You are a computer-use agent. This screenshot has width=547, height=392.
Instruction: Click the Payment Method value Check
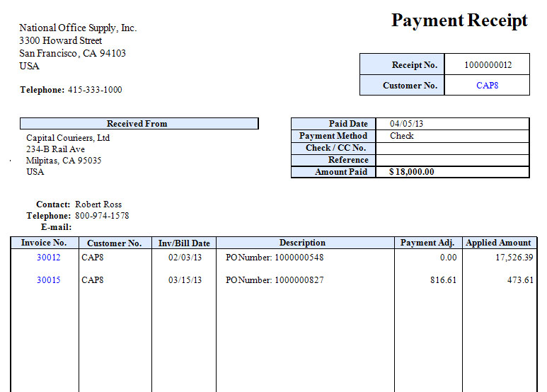pyautogui.click(x=402, y=136)
